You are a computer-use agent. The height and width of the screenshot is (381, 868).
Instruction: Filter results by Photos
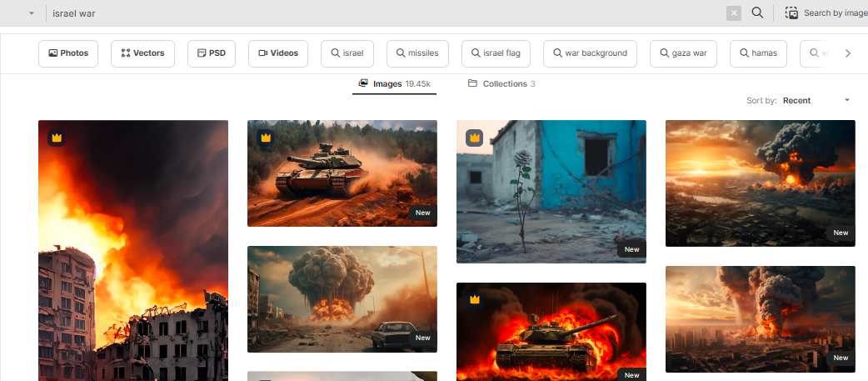coord(68,53)
